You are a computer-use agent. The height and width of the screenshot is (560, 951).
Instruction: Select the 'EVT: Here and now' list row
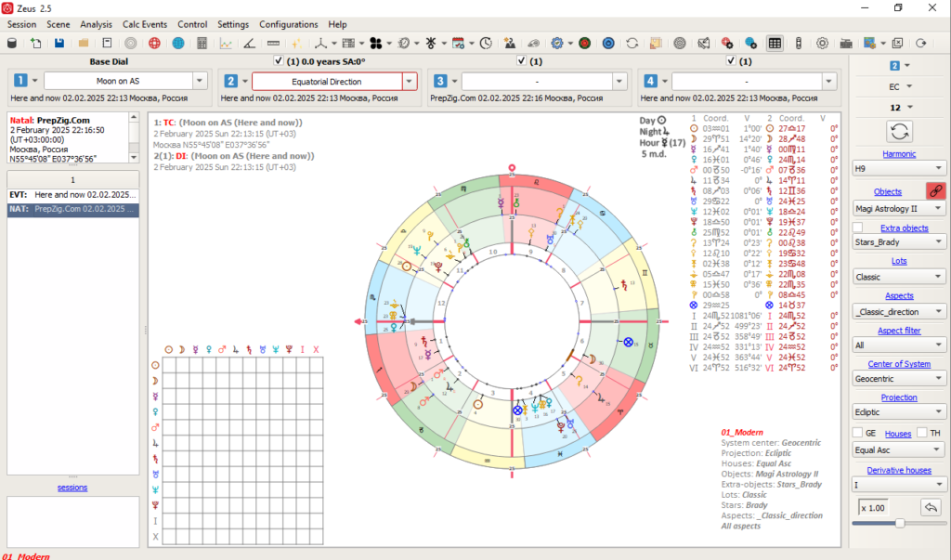coord(72,195)
